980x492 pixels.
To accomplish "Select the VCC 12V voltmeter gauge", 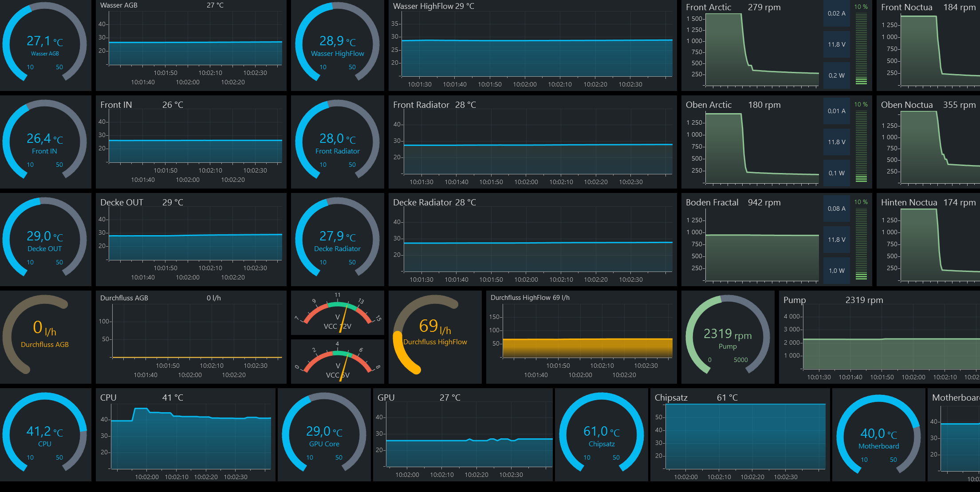I will pos(337,313).
